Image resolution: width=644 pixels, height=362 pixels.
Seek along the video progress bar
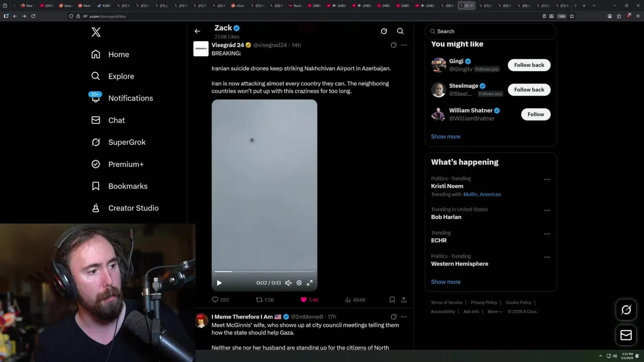click(264, 271)
